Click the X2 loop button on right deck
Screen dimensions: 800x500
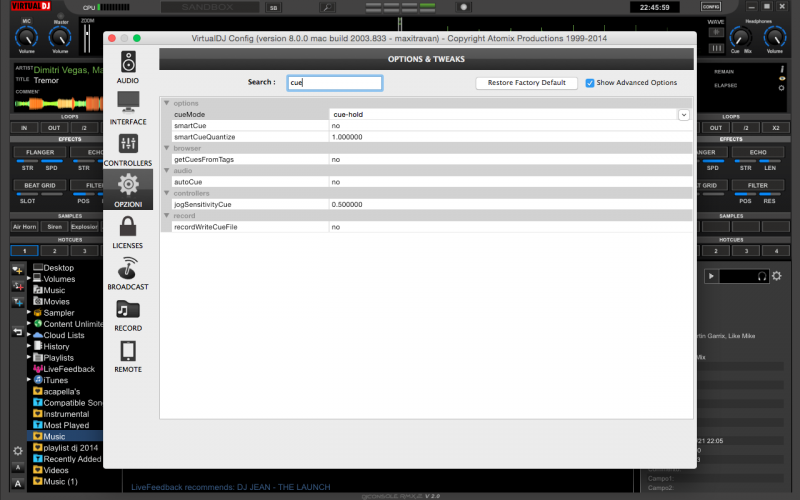pos(776,128)
